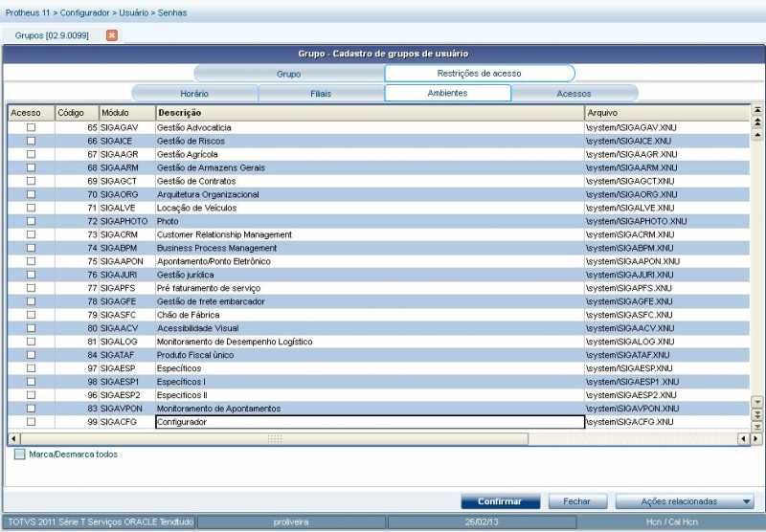Check access for SIGAGAV Gestão Advocatícia
766x532 pixels.
tap(32, 127)
